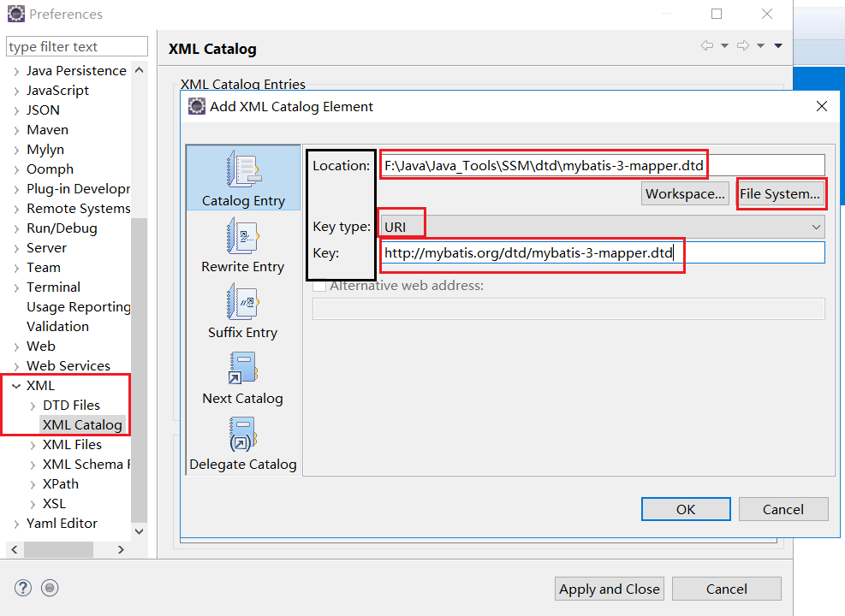Expand the JavaScript tree node
This screenshot has height=616, width=845.
click(x=17, y=91)
